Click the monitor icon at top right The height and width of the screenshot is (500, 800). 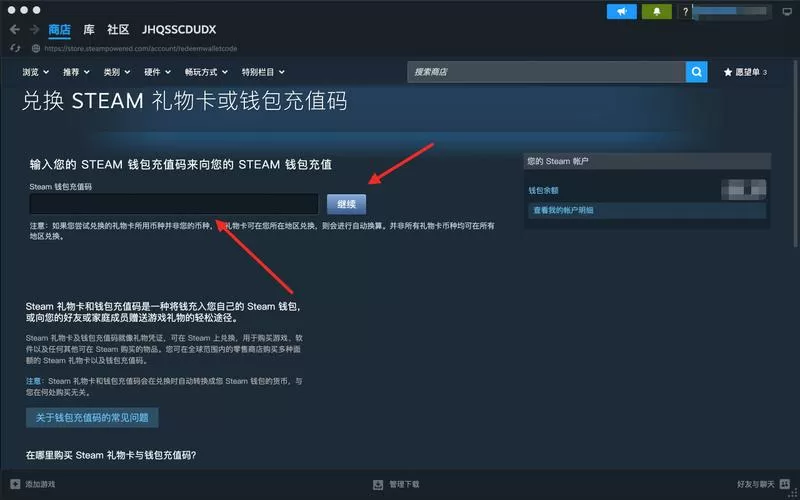[788, 11]
